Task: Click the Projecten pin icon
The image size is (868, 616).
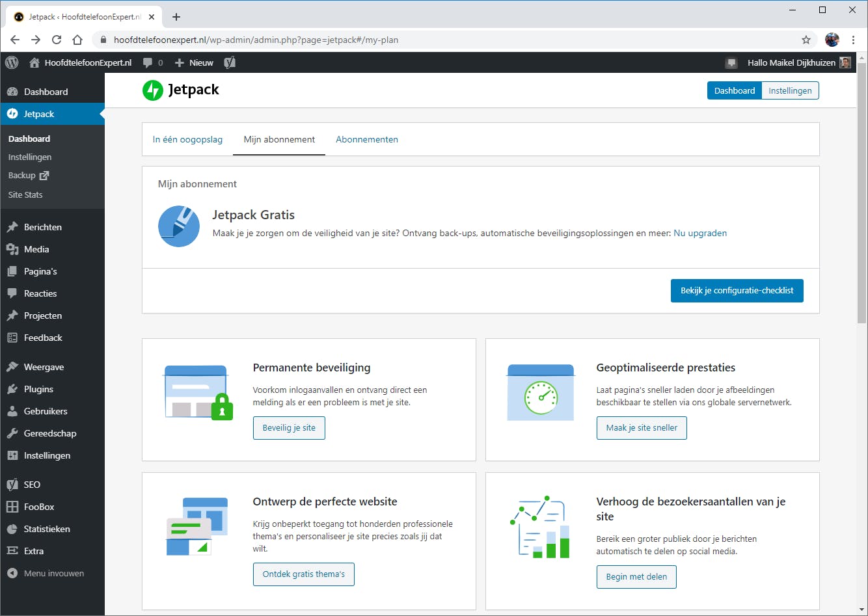Action: tap(12, 315)
